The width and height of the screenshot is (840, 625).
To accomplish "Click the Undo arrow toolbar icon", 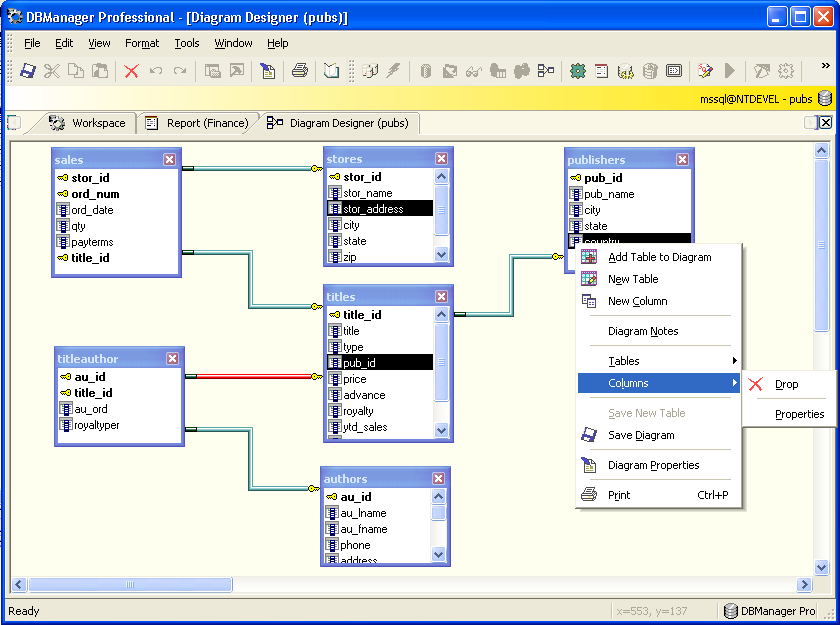I will [x=156, y=71].
